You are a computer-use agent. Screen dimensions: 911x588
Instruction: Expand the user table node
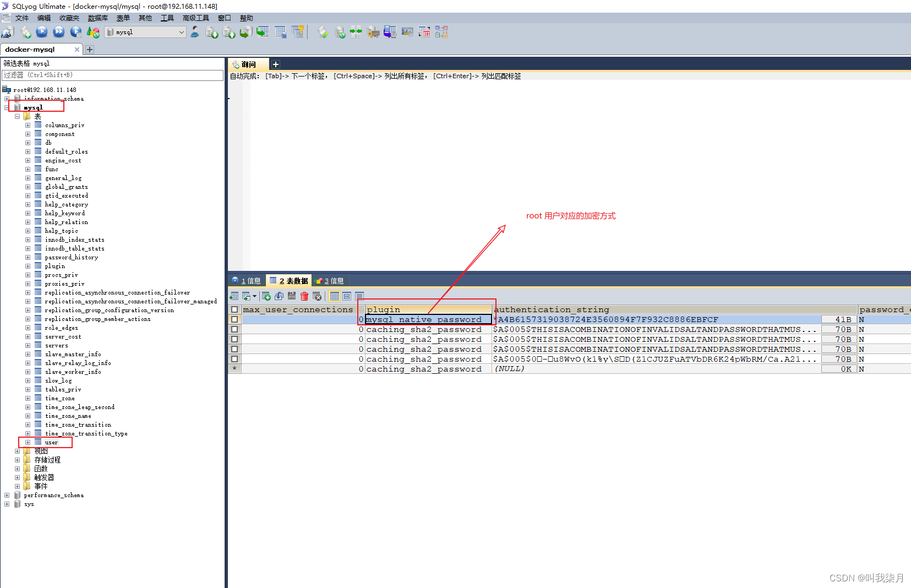click(28, 442)
